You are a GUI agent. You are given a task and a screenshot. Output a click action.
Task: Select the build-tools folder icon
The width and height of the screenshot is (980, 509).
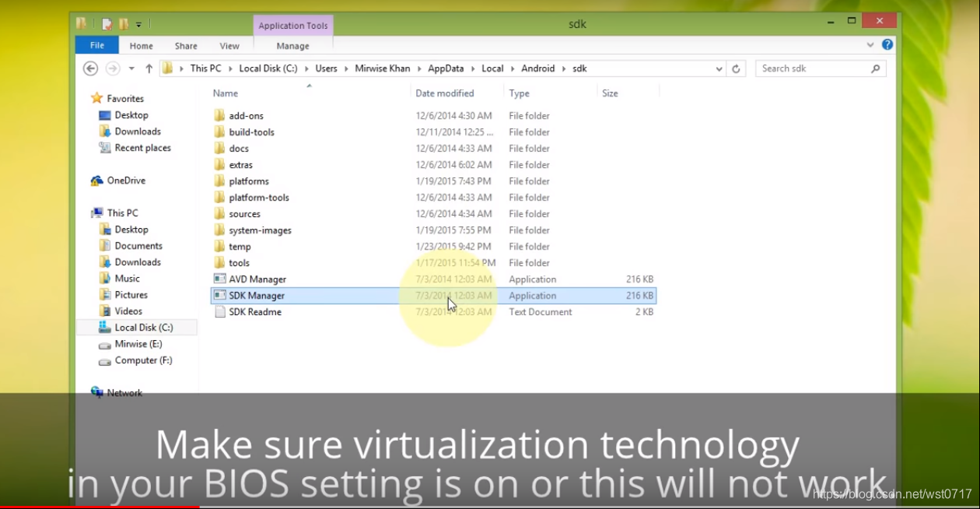click(x=219, y=132)
